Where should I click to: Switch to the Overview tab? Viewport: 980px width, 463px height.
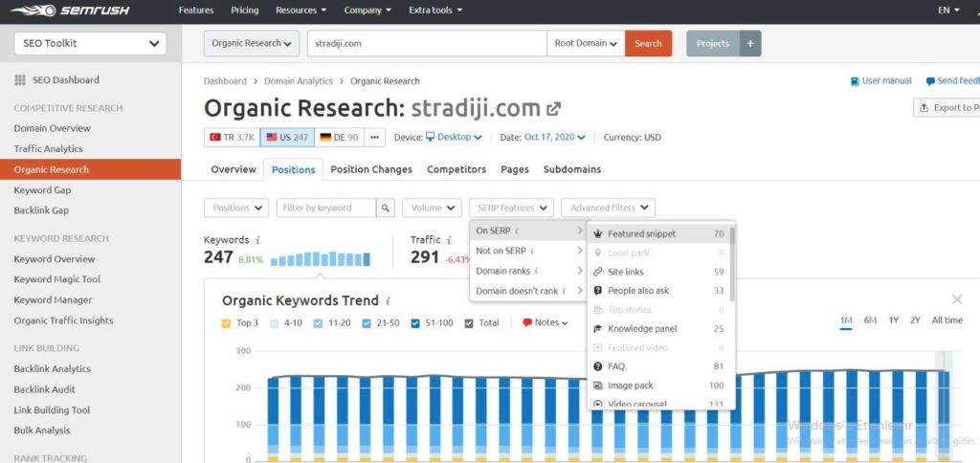point(234,169)
